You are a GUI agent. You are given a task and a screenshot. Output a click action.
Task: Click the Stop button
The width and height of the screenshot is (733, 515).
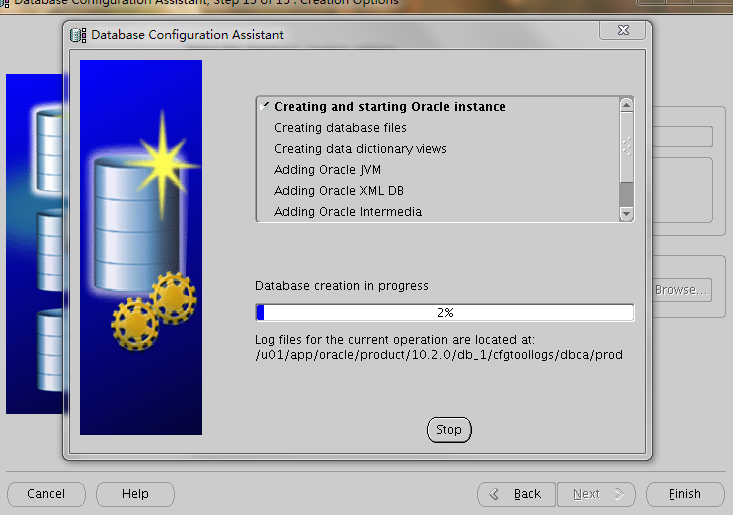pos(449,429)
